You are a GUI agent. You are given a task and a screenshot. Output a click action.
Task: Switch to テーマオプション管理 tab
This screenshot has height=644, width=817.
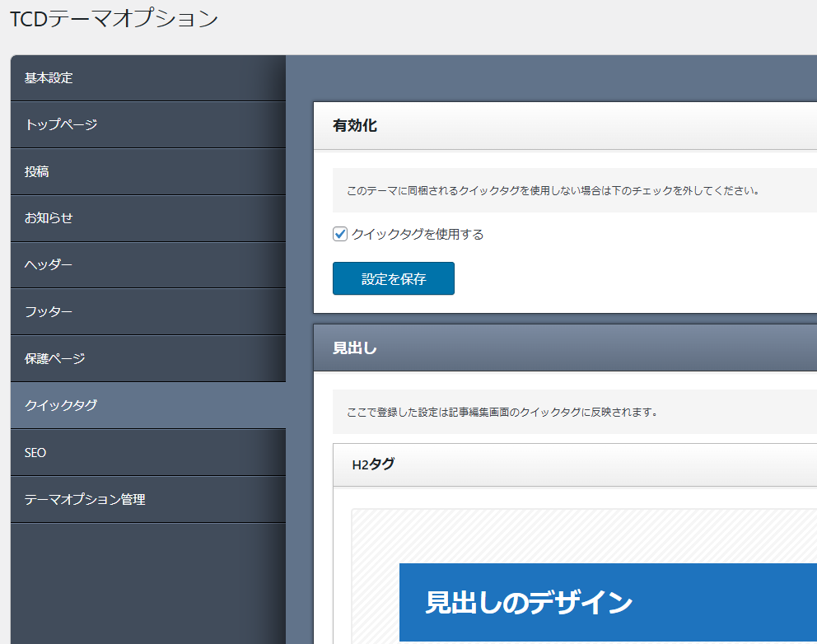pyautogui.click(x=148, y=500)
